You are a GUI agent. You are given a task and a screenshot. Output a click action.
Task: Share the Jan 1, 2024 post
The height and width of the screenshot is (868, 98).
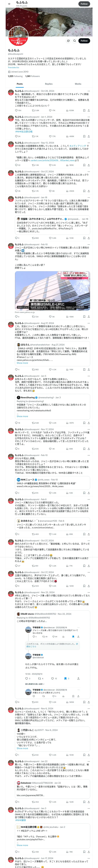(89, 136)
